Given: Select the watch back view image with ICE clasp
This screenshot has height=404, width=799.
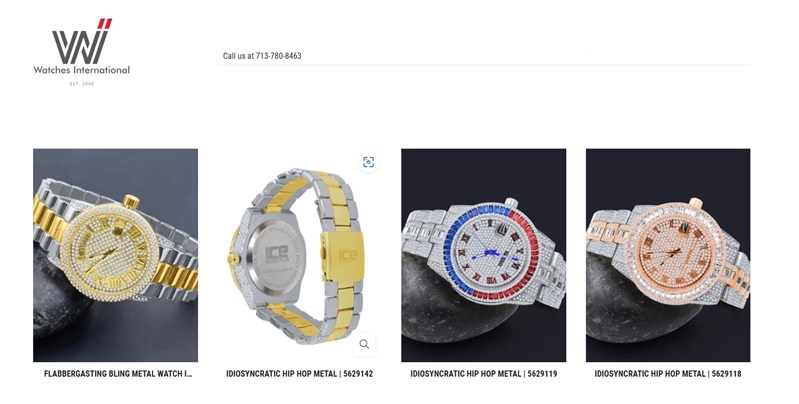Looking at the screenshot, I should click(300, 255).
